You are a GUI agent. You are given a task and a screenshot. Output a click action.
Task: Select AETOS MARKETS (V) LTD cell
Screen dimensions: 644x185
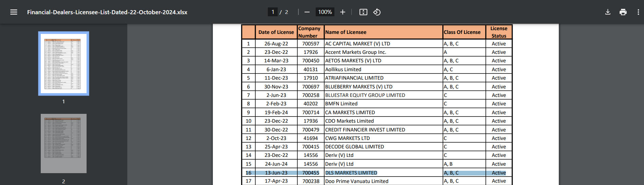[x=383, y=61]
